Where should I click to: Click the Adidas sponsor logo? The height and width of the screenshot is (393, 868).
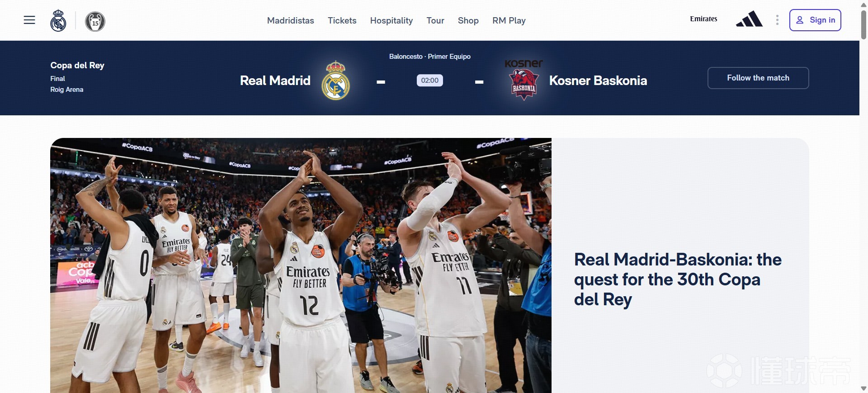click(x=749, y=20)
